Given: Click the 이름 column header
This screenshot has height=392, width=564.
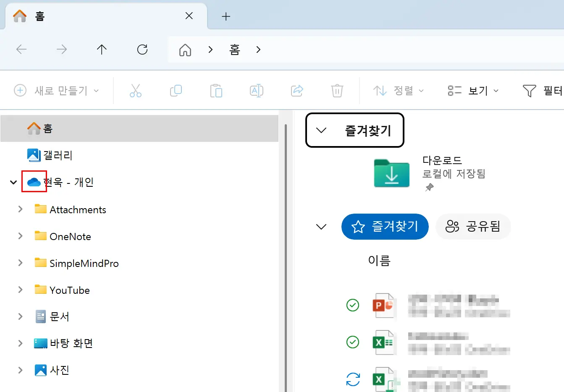Looking at the screenshot, I should 379,261.
